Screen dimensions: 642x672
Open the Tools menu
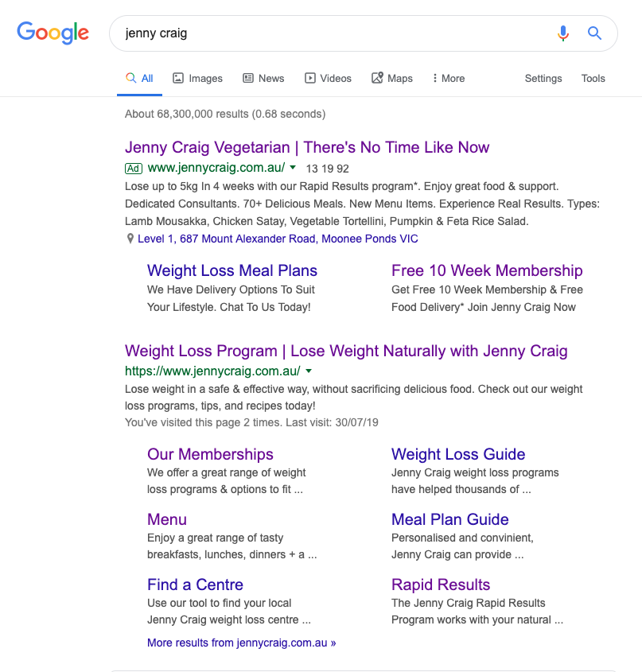tap(593, 79)
